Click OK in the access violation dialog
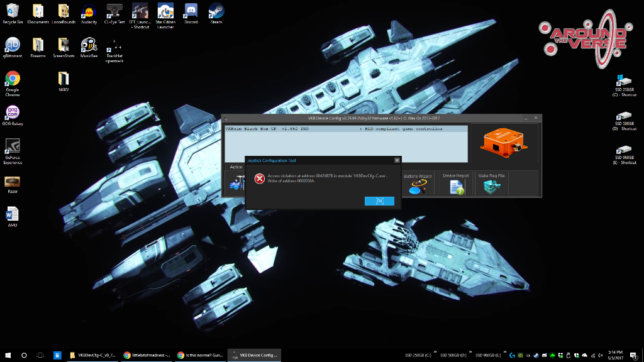Screen dimensions: 644x362 tap(379, 200)
